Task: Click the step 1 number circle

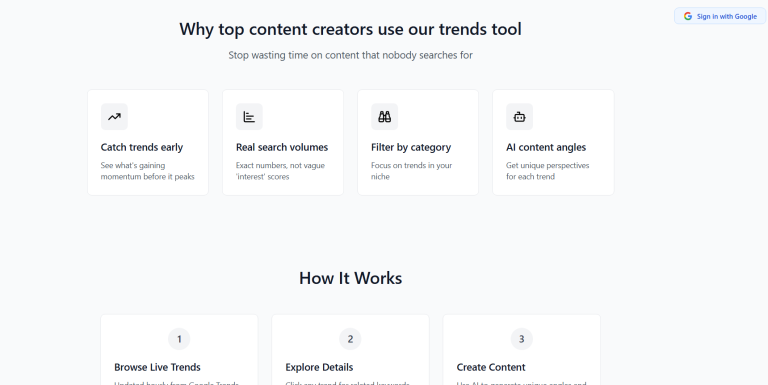Action: (179, 339)
